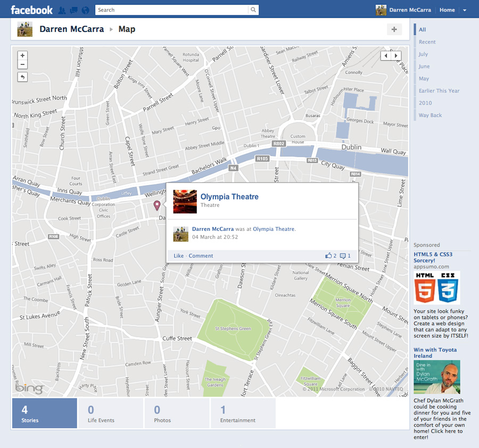Click the thumbs-up likes count icon
This screenshot has height=448, width=479.
pyautogui.click(x=328, y=256)
